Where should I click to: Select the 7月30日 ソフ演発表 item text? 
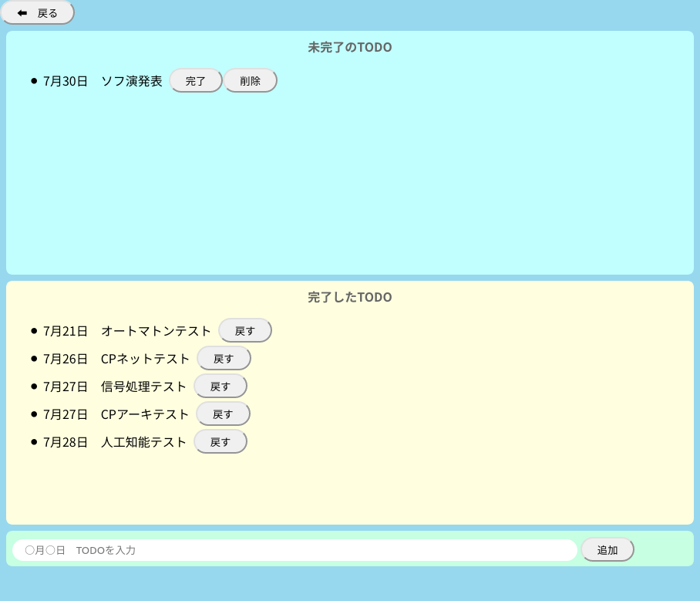tap(103, 81)
